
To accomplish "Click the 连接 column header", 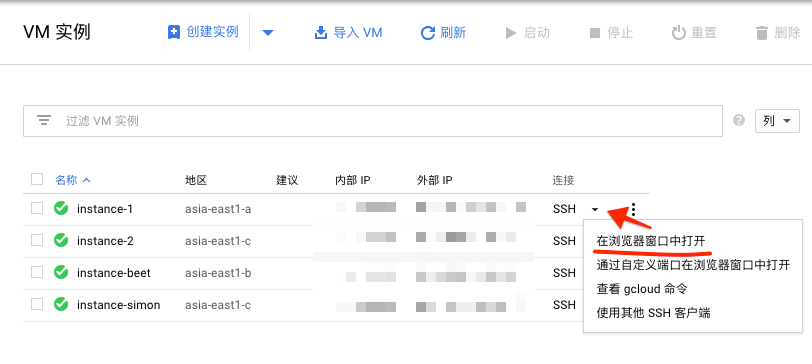I will click(563, 180).
